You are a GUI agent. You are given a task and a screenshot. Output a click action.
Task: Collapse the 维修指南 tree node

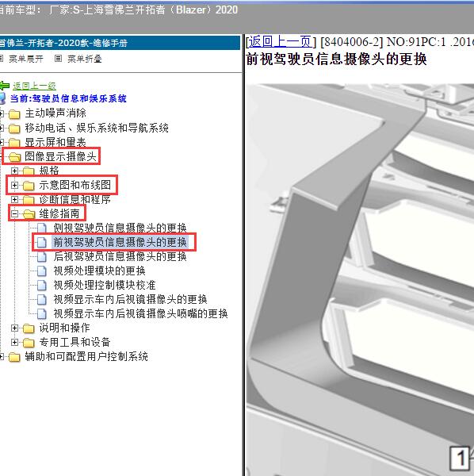[x=14, y=213]
